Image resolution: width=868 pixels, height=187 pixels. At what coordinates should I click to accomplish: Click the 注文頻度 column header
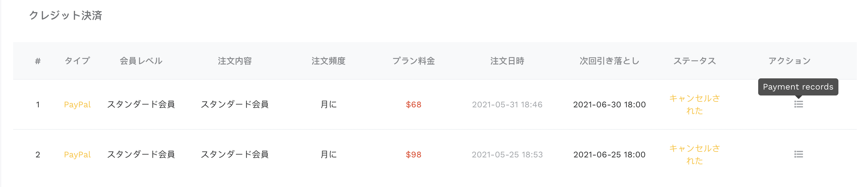(328, 61)
